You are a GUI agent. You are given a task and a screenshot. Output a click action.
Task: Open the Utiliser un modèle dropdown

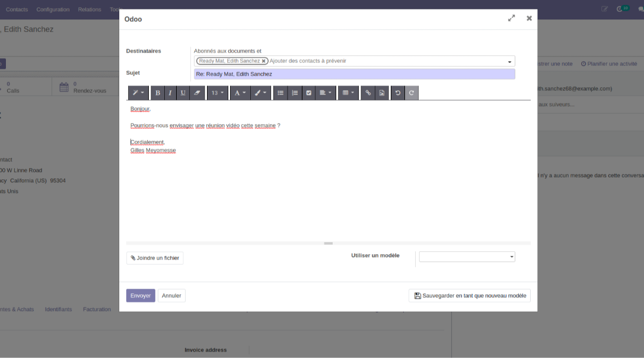point(467,256)
